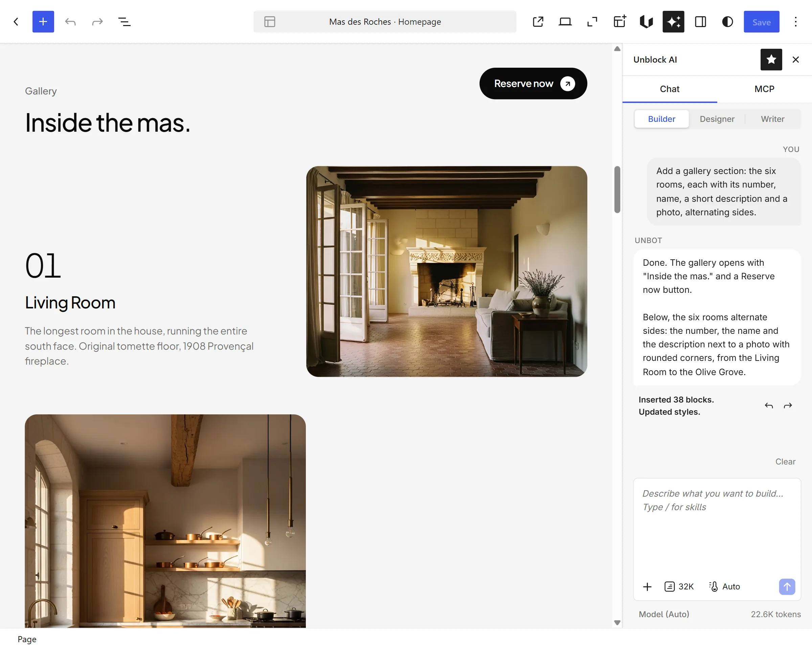The width and height of the screenshot is (812, 650).
Task: Redo change in top toolbar
Action: (x=97, y=22)
